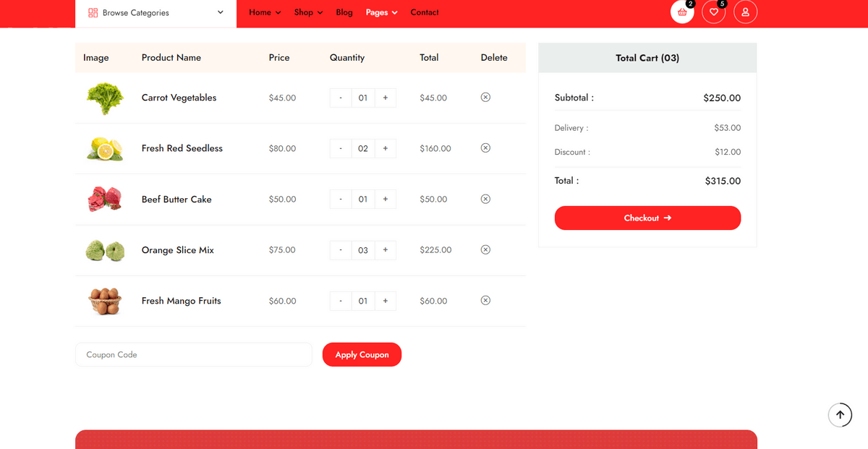
Task: Delete Carrot Vegetables from the cart
Action: pos(485,97)
